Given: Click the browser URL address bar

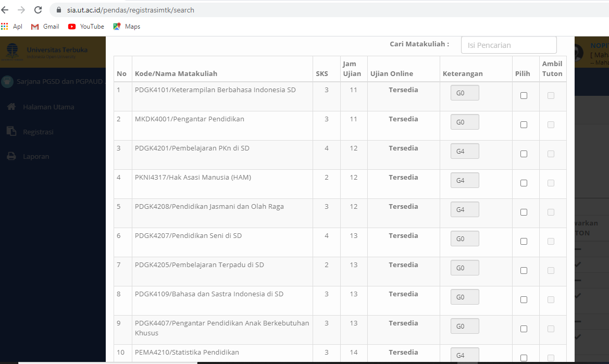Looking at the screenshot, I should [x=330, y=10].
